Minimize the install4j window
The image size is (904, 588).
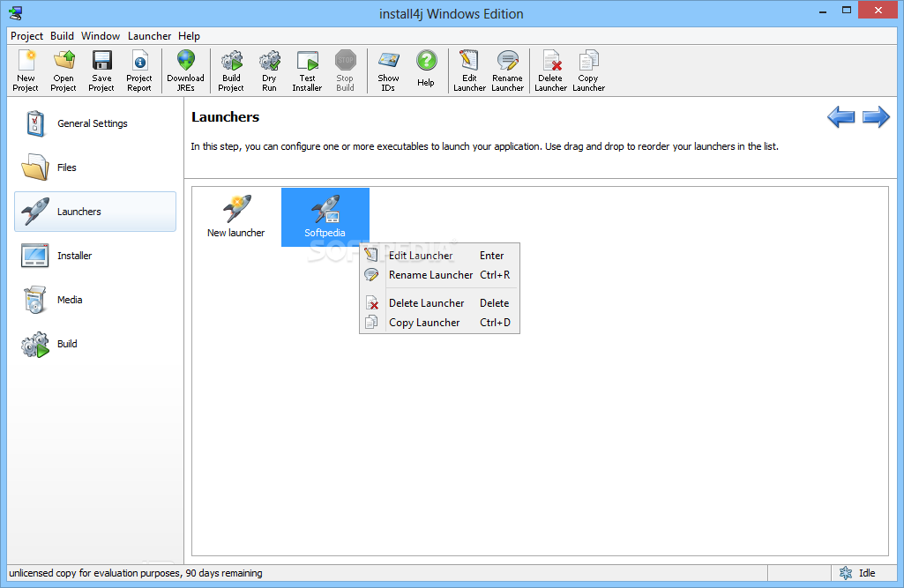pos(823,11)
